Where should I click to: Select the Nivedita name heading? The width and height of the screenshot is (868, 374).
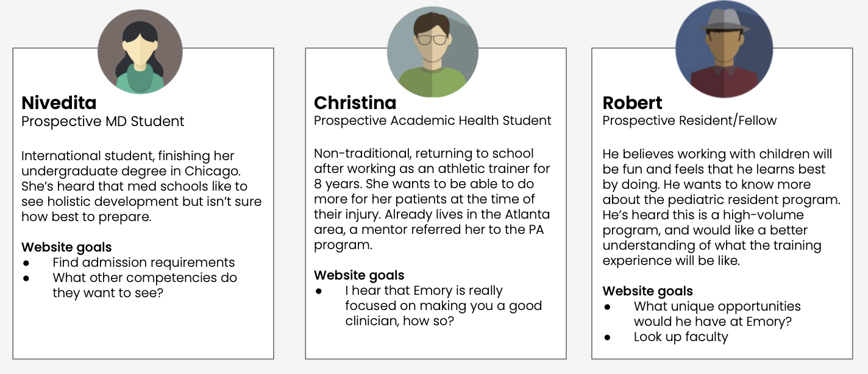tap(59, 102)
